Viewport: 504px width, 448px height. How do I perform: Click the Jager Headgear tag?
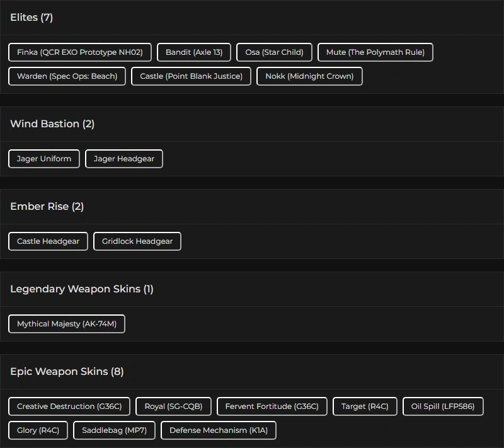click(x=123, y=159)
